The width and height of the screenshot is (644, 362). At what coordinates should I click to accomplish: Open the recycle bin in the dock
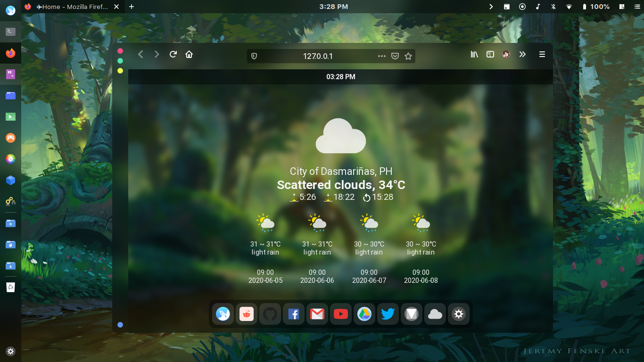pyautogui.click(x=10, y=287)
